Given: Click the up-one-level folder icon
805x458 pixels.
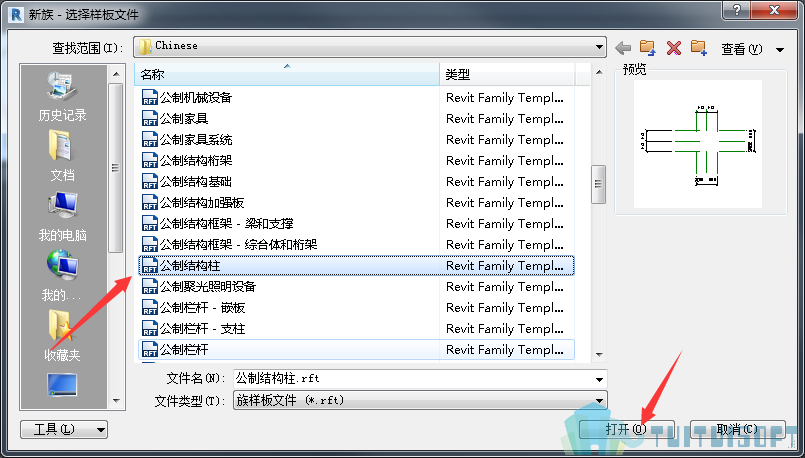Looking at the screenshot, I should [648, 48].
